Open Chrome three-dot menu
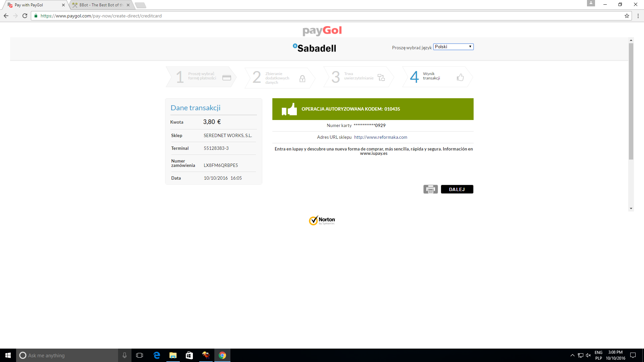This screenshot has width=644, height=362. (638, 16)
